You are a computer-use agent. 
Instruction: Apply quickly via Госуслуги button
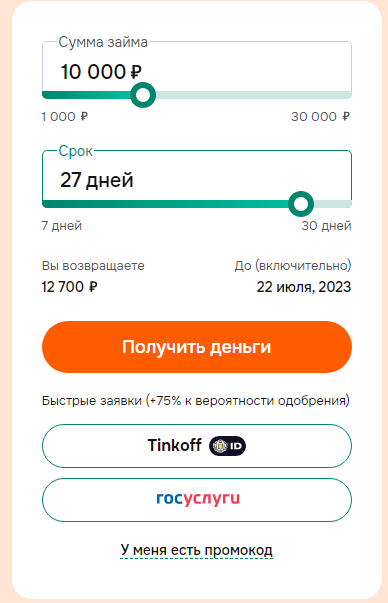click(x=197, y=500)
